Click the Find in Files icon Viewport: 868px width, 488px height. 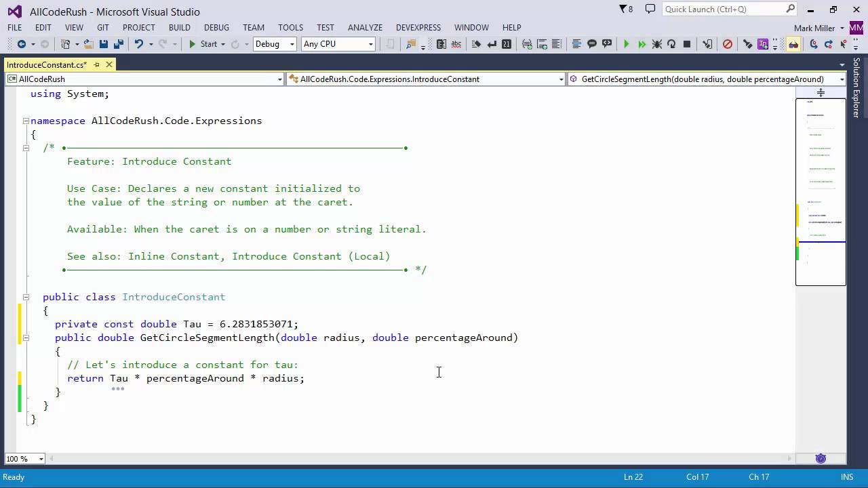pyautogui.click(x=410, y=44)
